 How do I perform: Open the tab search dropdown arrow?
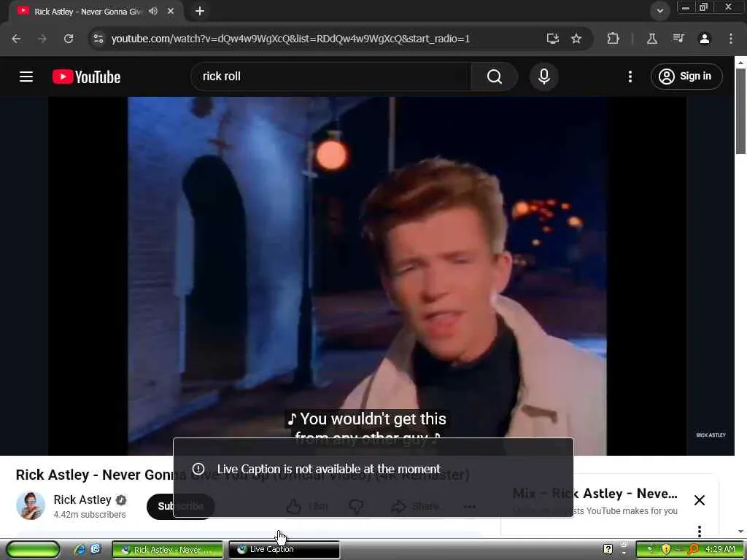click(x=659, y=10)
